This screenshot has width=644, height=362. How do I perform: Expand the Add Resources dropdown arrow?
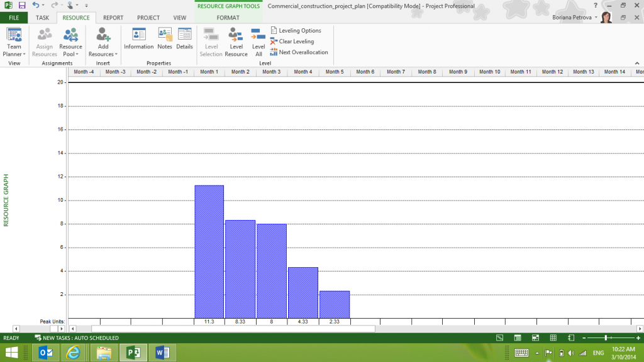coord(116,54)
